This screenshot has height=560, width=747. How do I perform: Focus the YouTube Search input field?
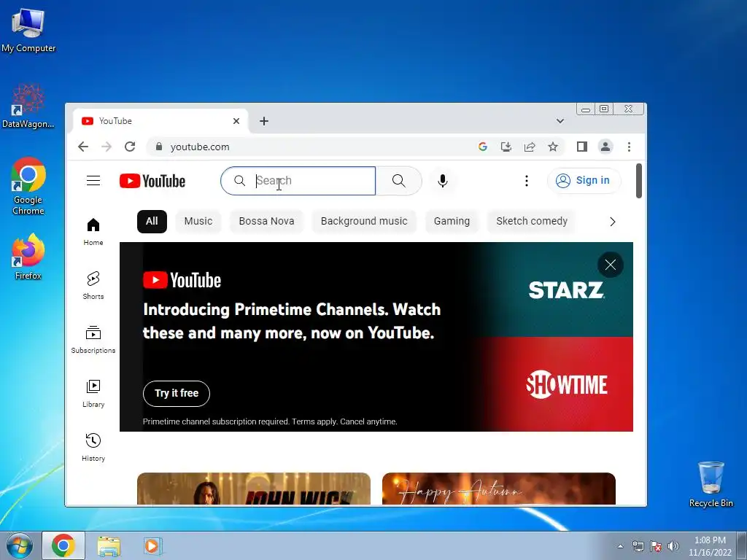coord(298,181)
